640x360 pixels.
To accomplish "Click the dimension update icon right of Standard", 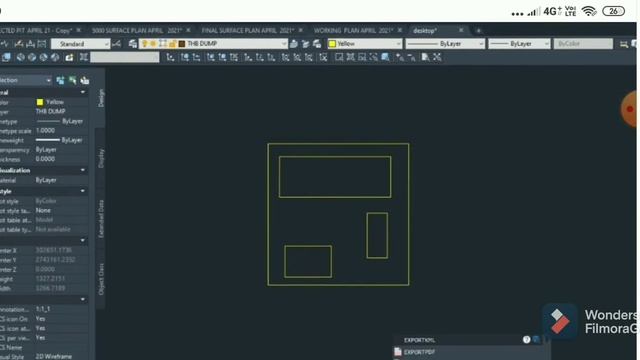I will click(x=117, y=44).
